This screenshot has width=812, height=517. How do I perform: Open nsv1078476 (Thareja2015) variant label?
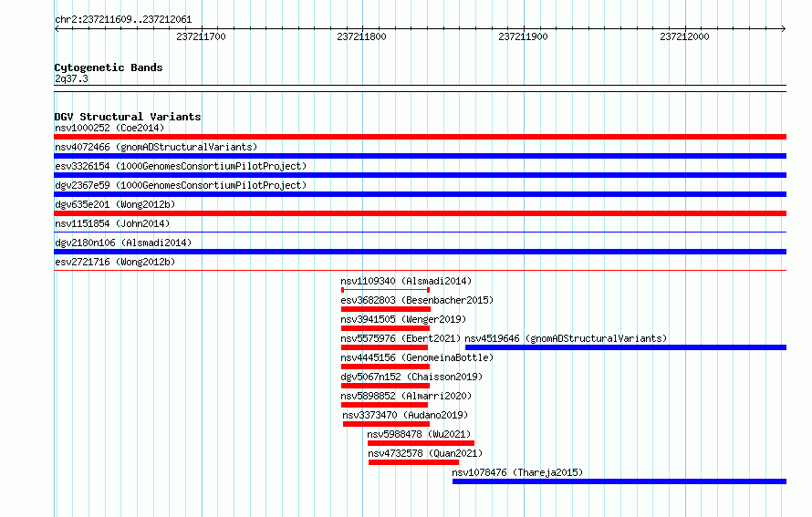(517, 472)
